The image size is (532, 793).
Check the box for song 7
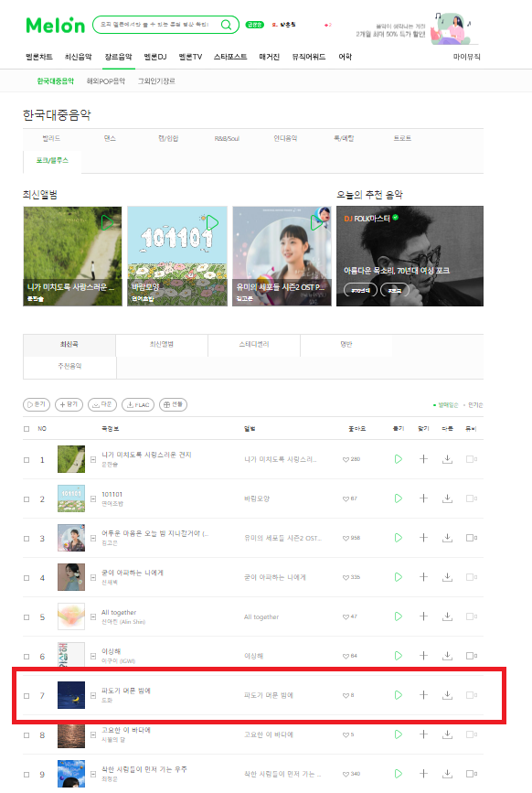[x=27, y=696]
